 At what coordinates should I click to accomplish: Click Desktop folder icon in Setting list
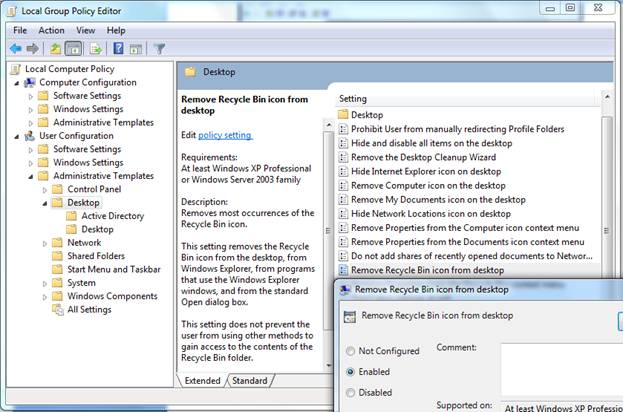click(x=343, y=115)
